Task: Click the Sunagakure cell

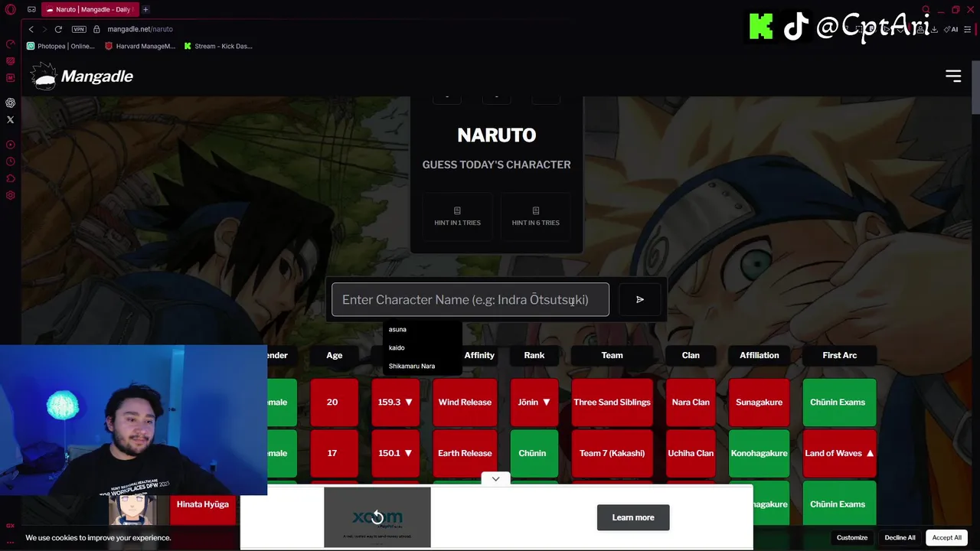Action: point(759,402)
